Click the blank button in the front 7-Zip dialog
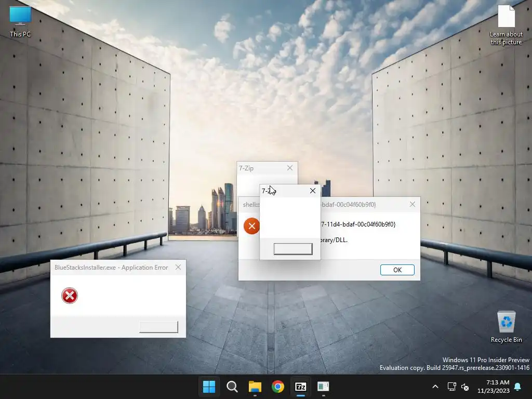 tap(293, 249)
